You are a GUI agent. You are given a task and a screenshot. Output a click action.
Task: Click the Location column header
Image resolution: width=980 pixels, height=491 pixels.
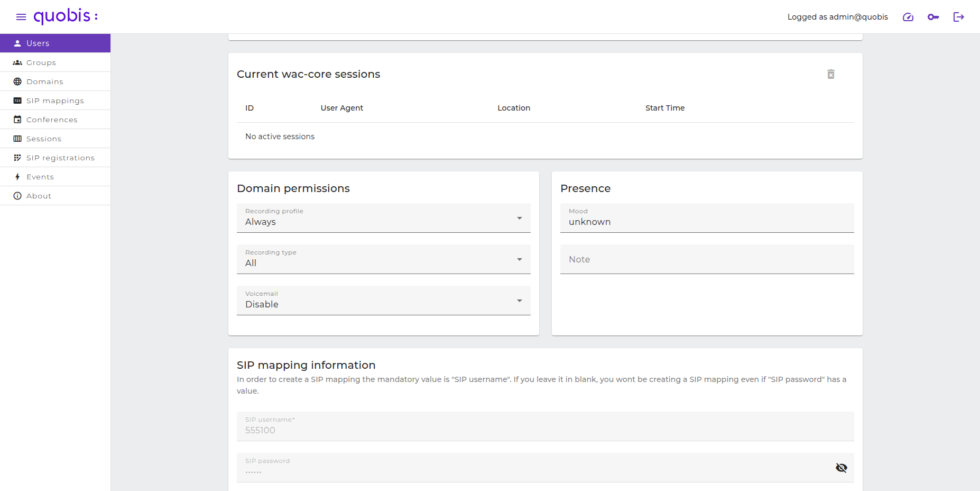[x=514, y=108]
